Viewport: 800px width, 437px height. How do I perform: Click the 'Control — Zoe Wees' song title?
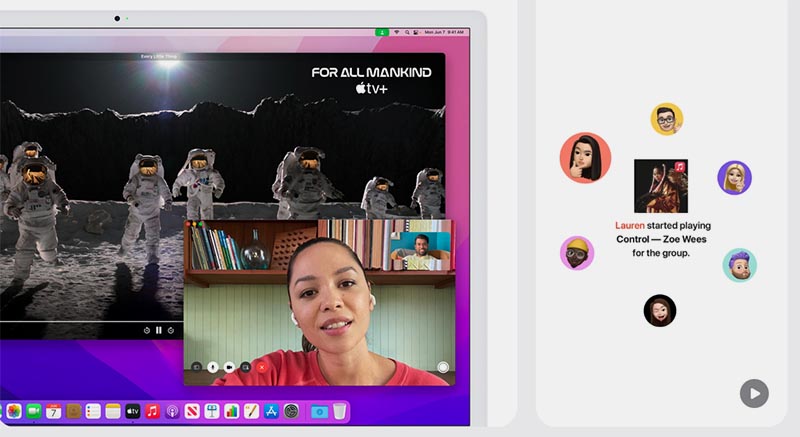point(661,239)
